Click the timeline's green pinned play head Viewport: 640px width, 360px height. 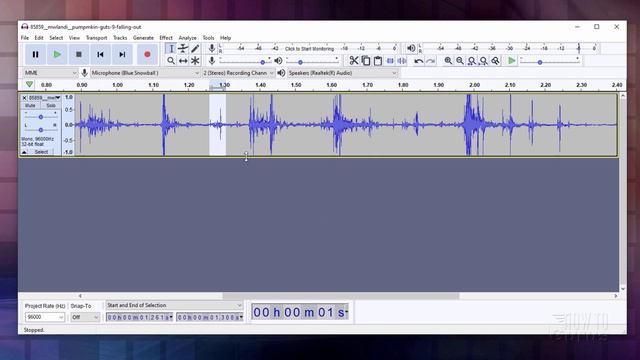pos(29,84)
